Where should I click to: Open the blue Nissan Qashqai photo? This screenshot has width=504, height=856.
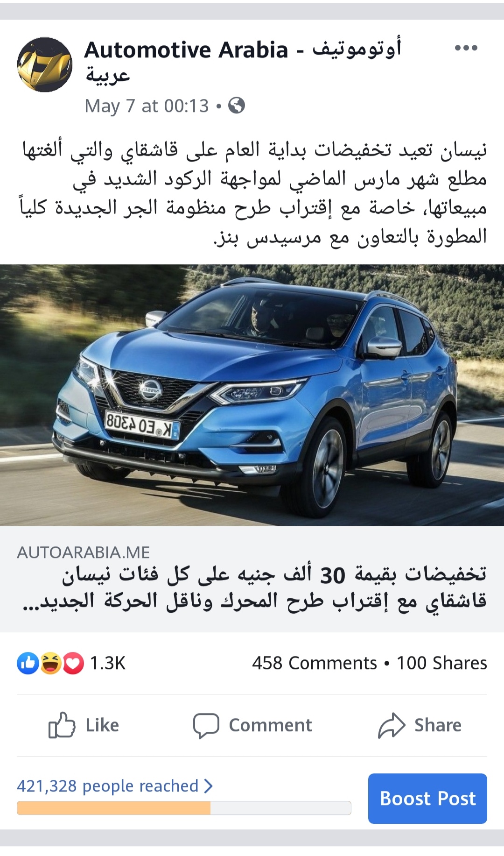252,395
